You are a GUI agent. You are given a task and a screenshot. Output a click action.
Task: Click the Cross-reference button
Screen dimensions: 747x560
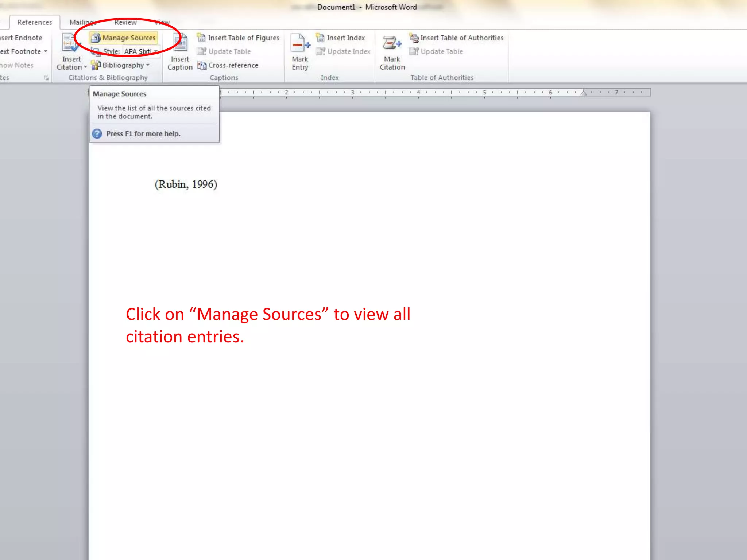228,65
